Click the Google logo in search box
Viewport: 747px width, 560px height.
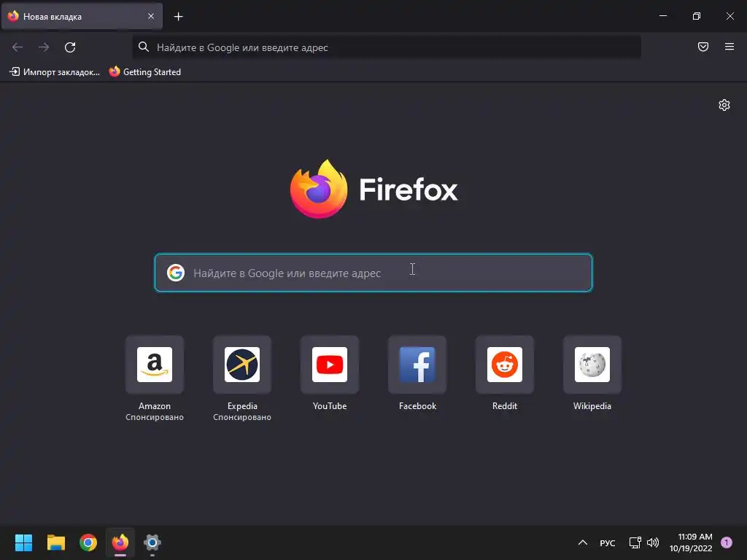coord(176,273)
